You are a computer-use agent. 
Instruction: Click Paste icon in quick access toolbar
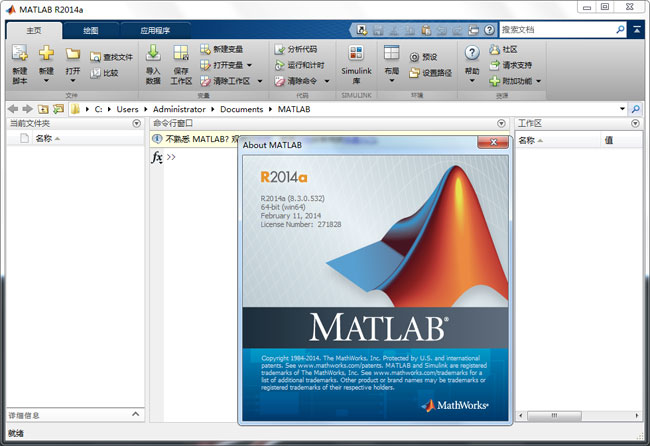pyautogui.click(x=426, y=30)
